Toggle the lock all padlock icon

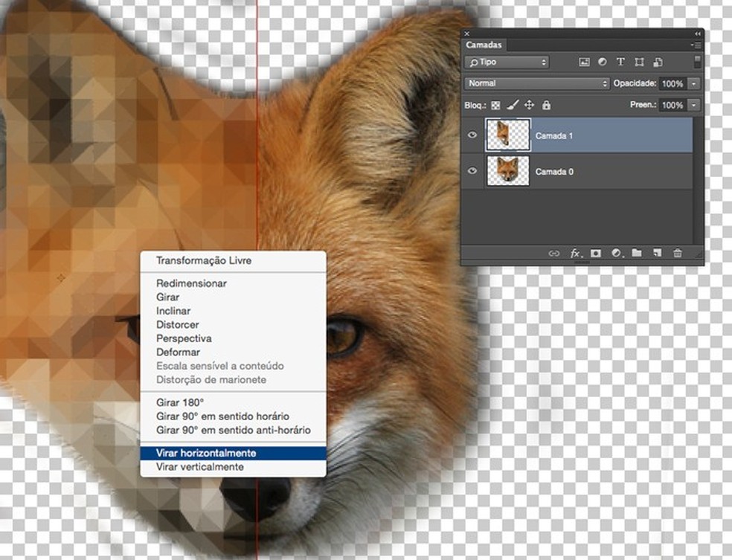point(546,106)
